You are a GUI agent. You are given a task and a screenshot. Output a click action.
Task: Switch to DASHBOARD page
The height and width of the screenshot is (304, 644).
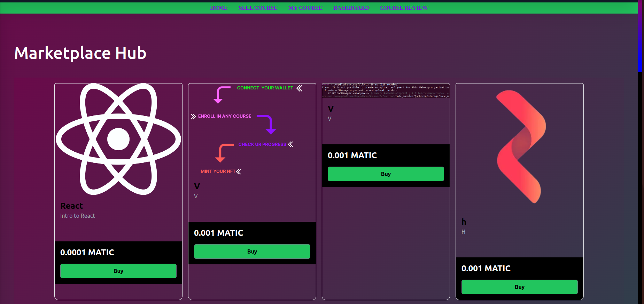351,8
